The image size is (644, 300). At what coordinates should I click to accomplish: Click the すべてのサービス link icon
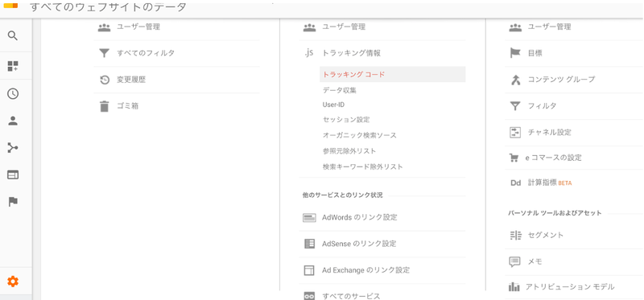[x=309, y=296]
